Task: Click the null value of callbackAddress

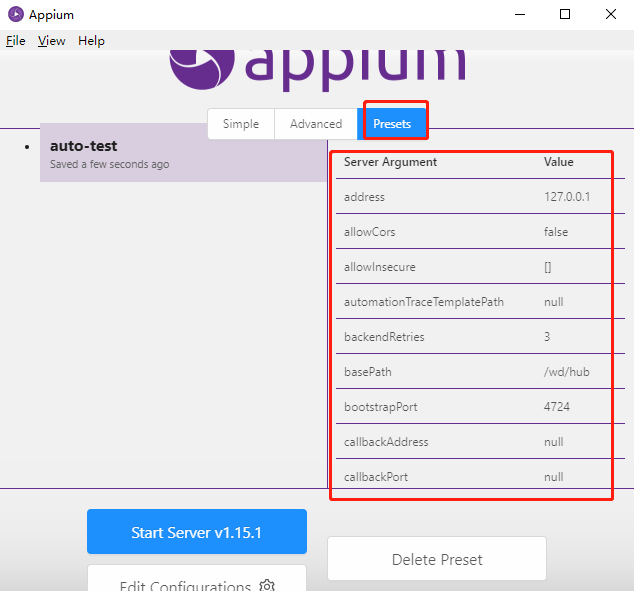Action: coord(554,442)
